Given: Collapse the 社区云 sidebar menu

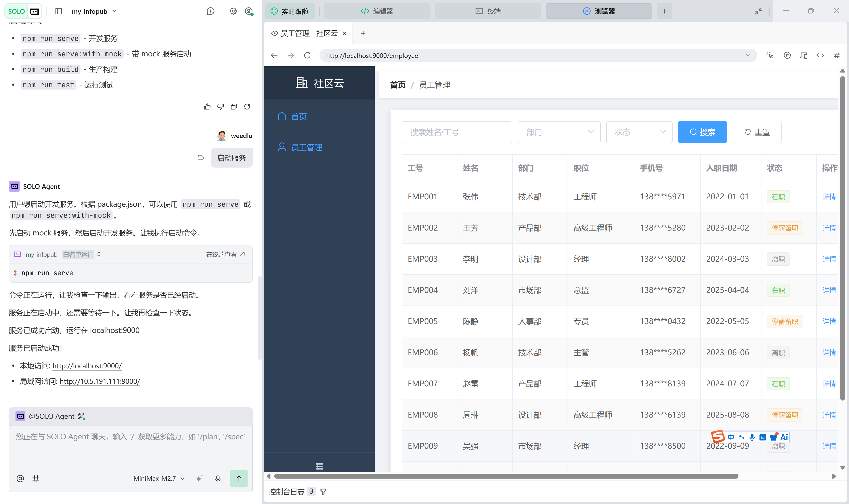Looking at the screenshot, I should [319, 466].
